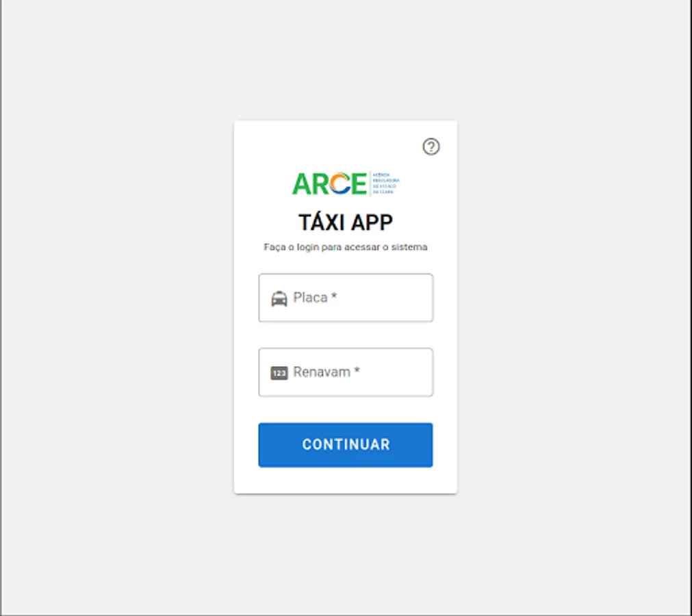Click the required asterisk after Renavam
Image resolution: width=692 pixels, height=616 pixels.
pyautogui.click(x=357, y=370)
